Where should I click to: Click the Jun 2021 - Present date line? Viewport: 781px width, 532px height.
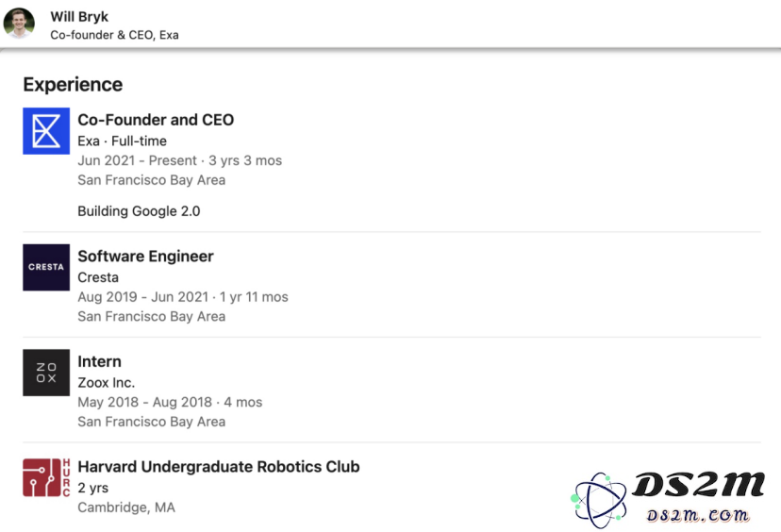[180, 160]
